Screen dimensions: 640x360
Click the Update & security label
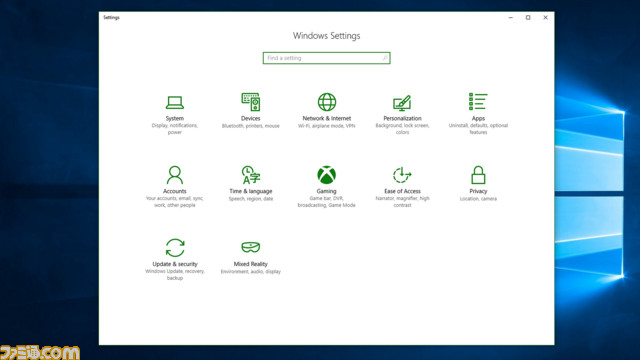click(x=175, y=264)
